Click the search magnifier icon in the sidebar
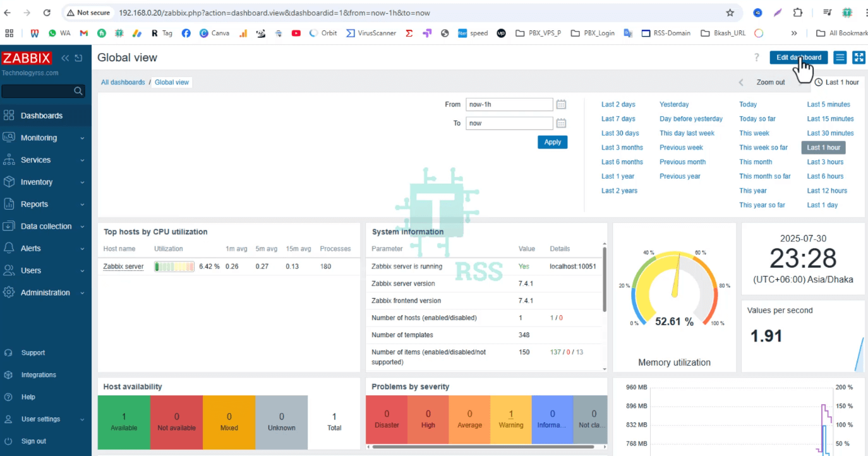868x456 pixels. point(78,90)
